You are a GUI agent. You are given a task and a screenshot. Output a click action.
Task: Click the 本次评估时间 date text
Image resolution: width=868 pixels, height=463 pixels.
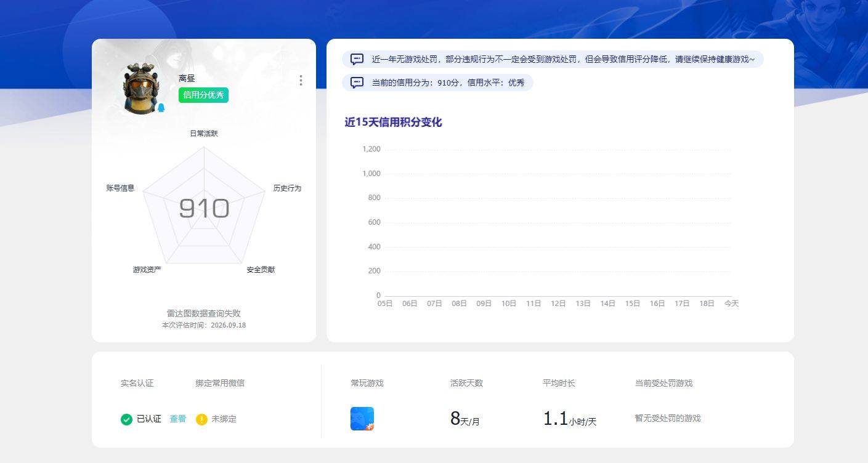(204, 325)
